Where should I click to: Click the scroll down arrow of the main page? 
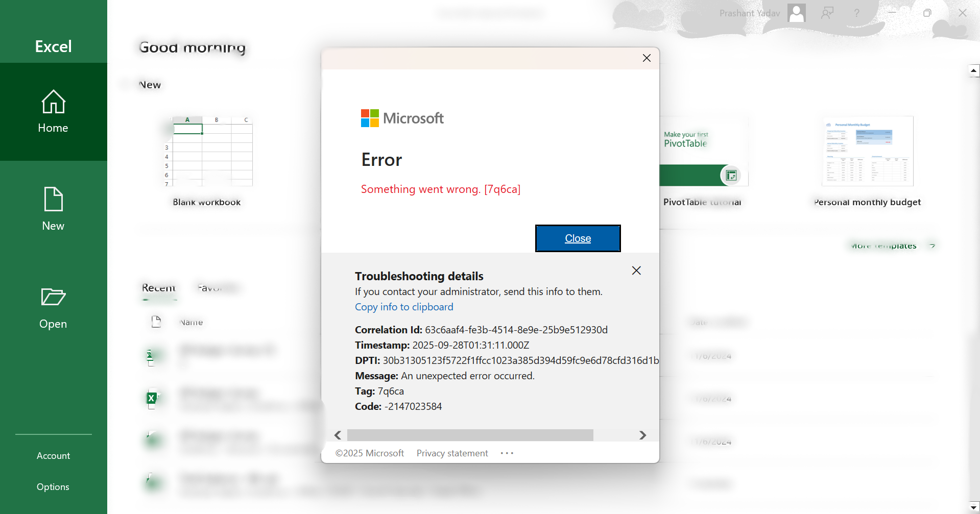pos(974,508)
